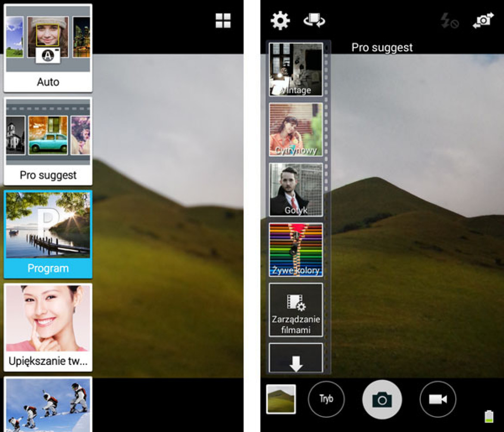
Task: Tap the self-portrait rotate icon
Action: pyautogui.click(x=314, y=21)
